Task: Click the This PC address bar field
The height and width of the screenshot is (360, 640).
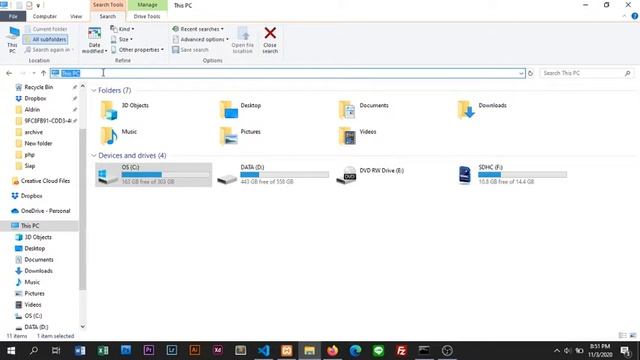Action: [287, 73]
